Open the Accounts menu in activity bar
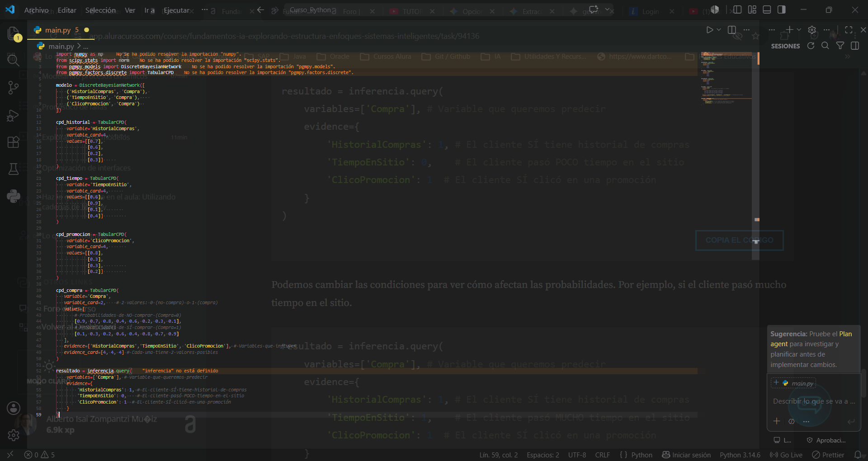The image size is (868, 461). (14, 408)
